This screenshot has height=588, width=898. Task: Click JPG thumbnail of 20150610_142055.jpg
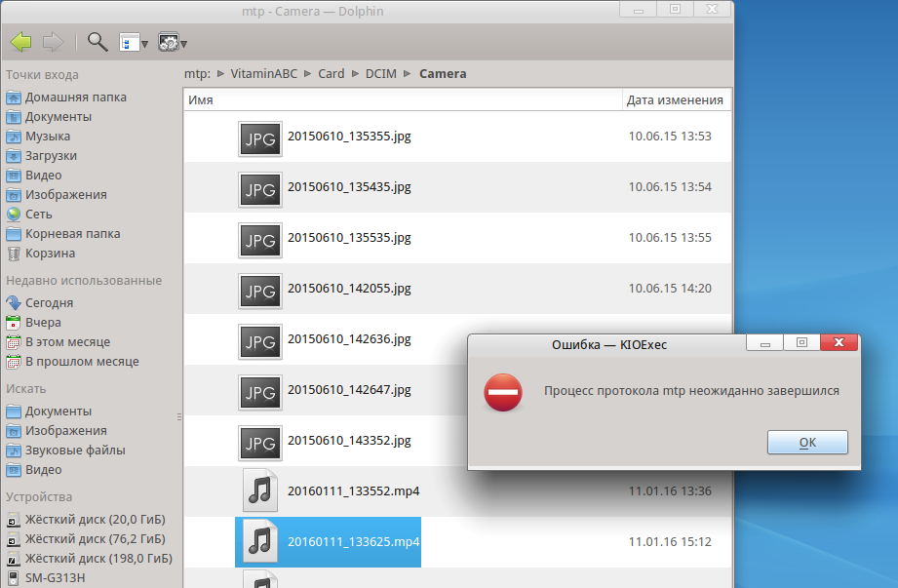click(x=260, y=291)
